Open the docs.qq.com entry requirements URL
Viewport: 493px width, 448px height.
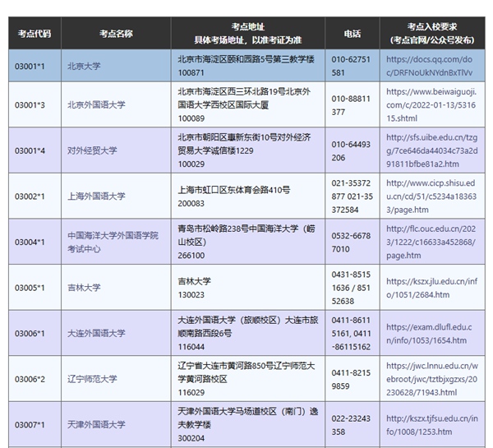[429, 66]
